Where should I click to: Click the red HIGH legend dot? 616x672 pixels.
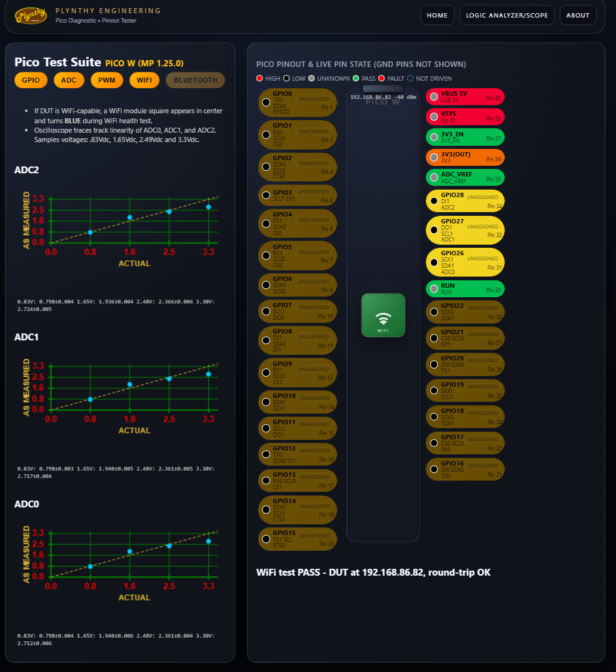(x=259, y=78)
